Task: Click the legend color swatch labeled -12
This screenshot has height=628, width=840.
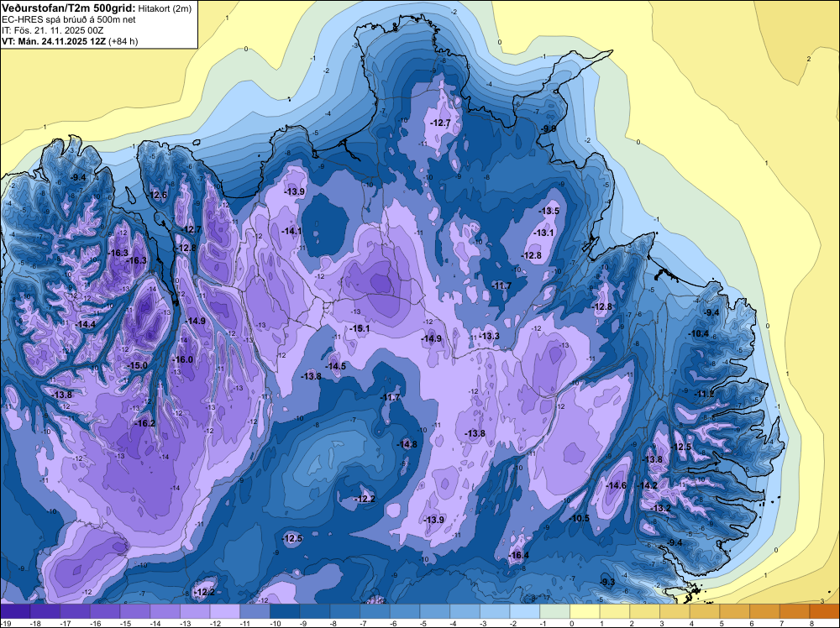Action: pos(225,611)
